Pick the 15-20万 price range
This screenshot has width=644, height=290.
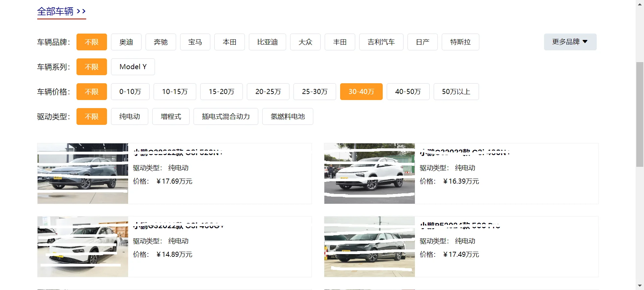221,92
